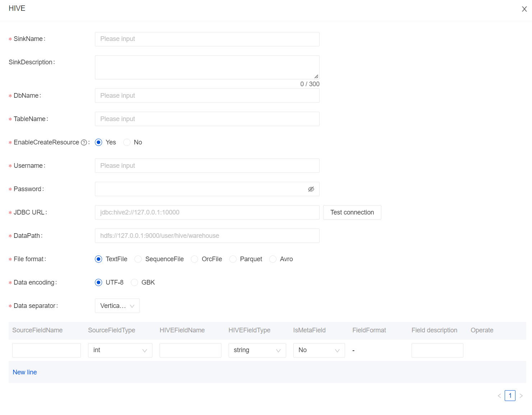
Task: Select the Avro file format
Action: click(x=273, y=259)
